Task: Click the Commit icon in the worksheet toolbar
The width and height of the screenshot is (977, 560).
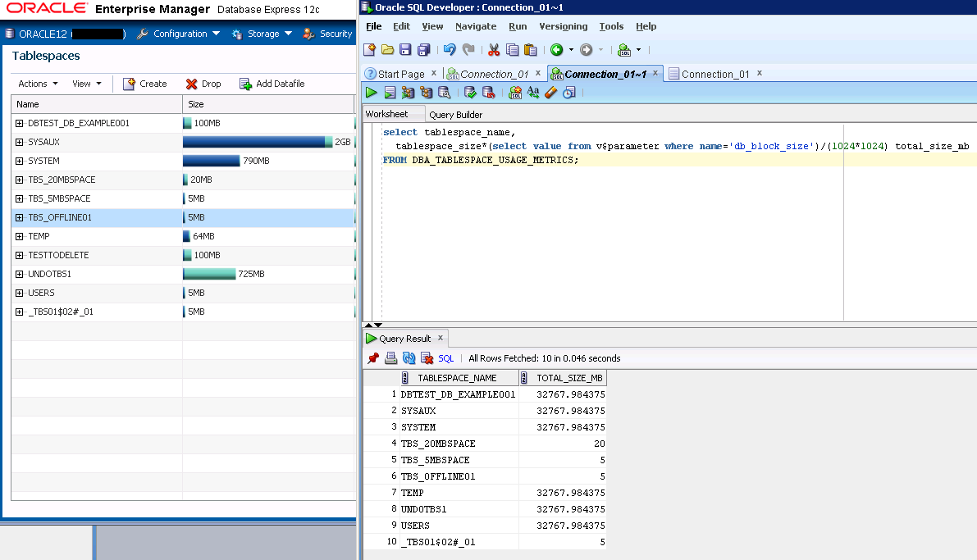Action: (470, 93)
